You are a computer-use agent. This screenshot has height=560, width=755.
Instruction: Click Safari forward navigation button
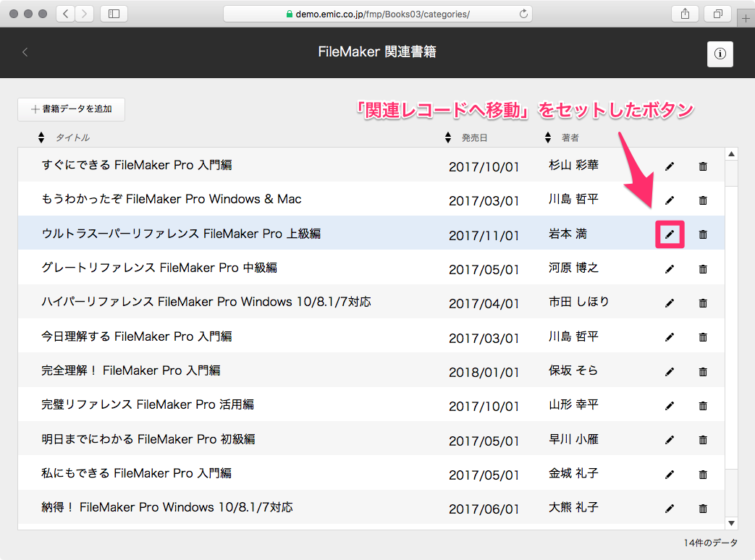pyautogui.click(x=84, y=14)
